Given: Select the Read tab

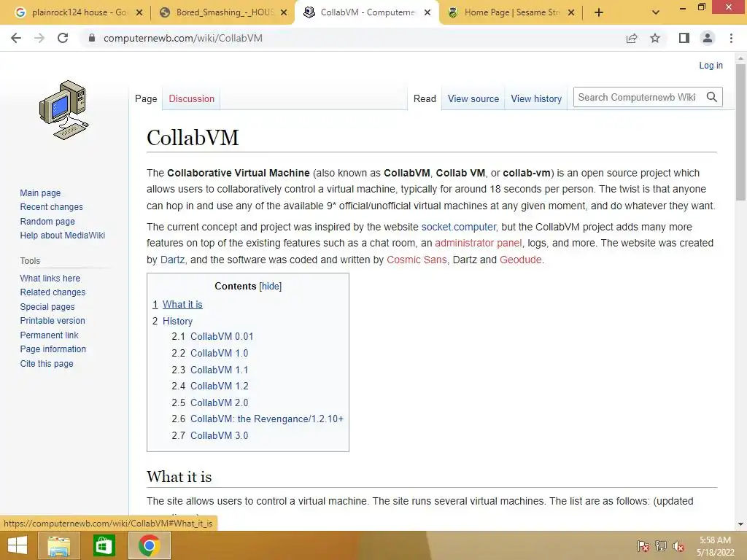Looking at the screenshot, I should tap(425, 98).
